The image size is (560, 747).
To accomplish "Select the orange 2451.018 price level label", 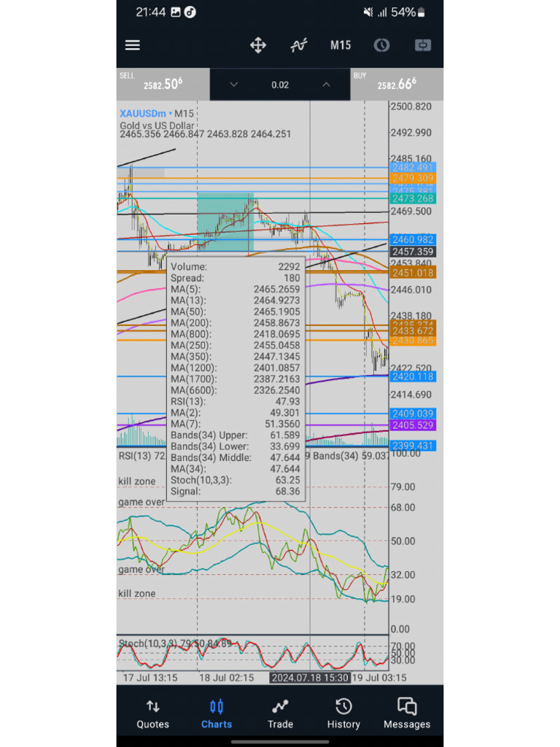I will (x=413, y=273).
